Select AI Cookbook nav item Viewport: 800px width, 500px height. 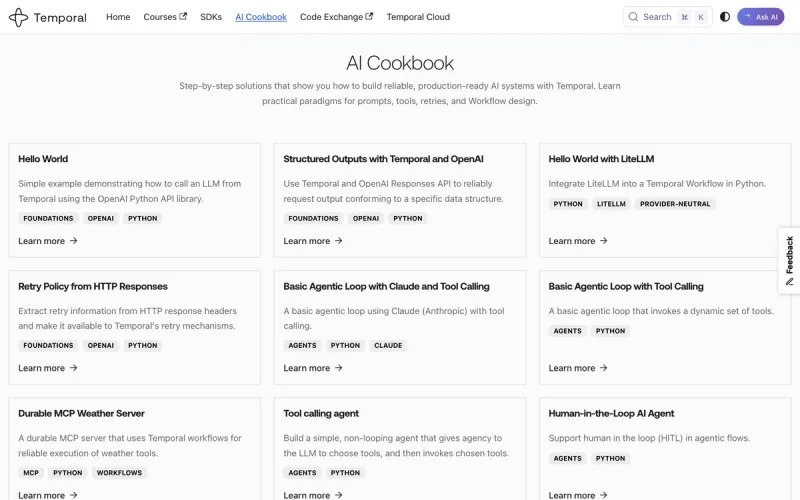261,17
